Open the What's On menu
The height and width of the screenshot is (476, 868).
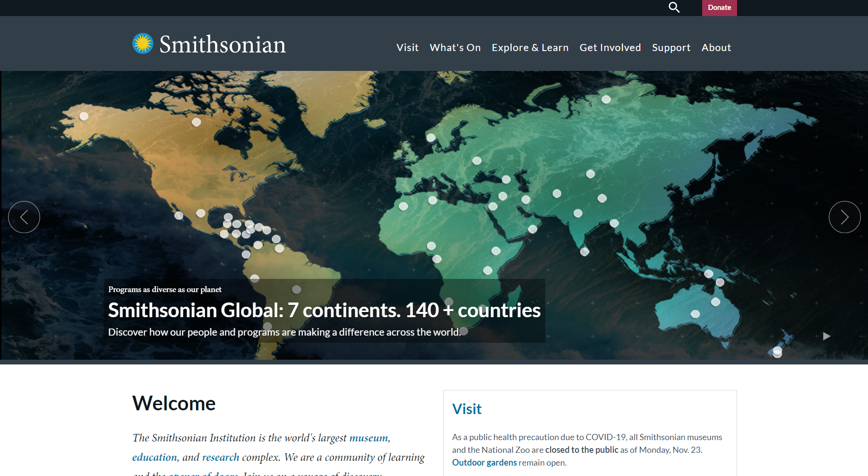(455, 48)
